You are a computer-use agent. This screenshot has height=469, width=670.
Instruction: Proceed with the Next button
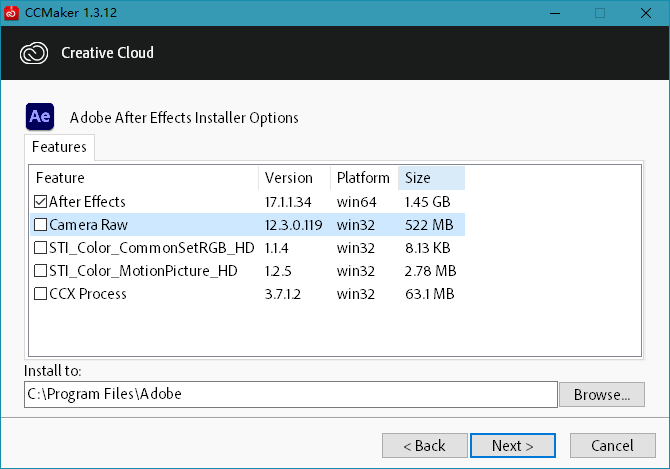[513, 446]
